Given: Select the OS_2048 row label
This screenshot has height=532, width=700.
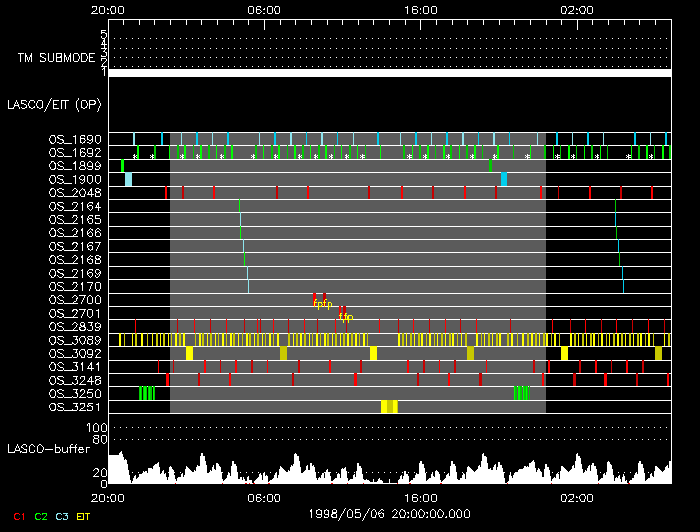Looking at the screenshot, I should [75, 193].
